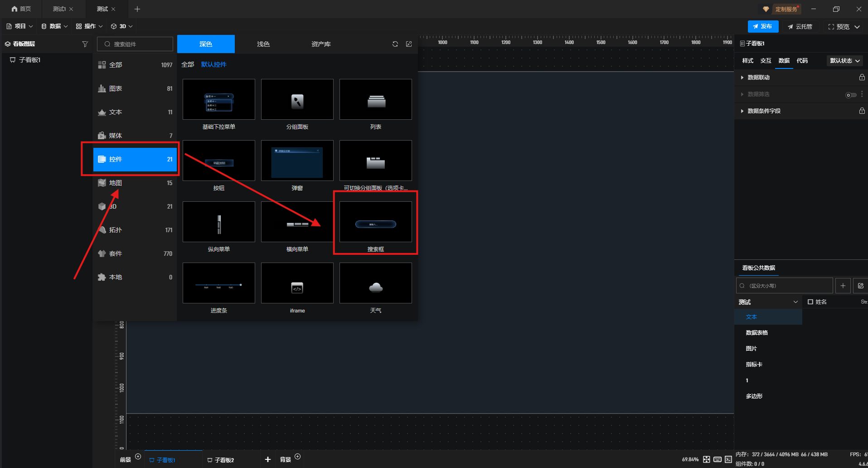The width and height of the screenshot is (868, 468).
Task: Click the edit icon in 看板公共数据
Action: click(860, 286)
